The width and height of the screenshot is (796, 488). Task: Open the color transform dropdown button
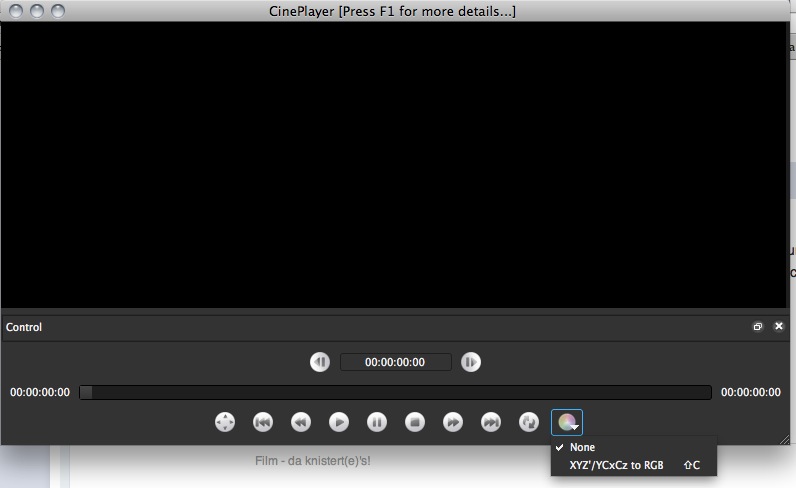567,422
